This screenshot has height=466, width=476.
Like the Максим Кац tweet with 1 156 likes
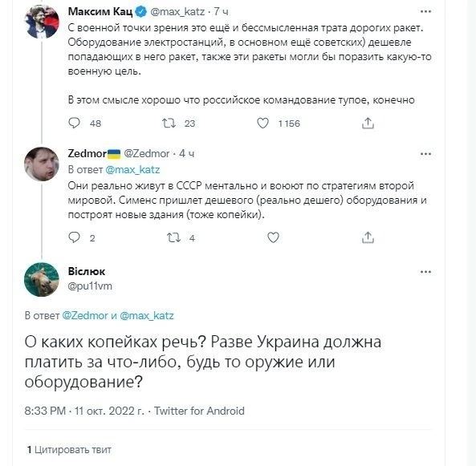(263, 124)
